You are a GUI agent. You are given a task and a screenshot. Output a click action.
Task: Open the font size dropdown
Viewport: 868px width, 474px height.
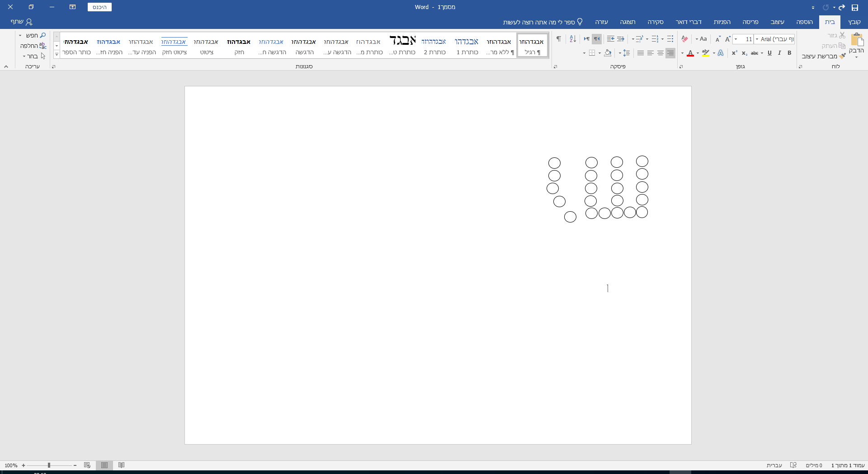(736, 39)
